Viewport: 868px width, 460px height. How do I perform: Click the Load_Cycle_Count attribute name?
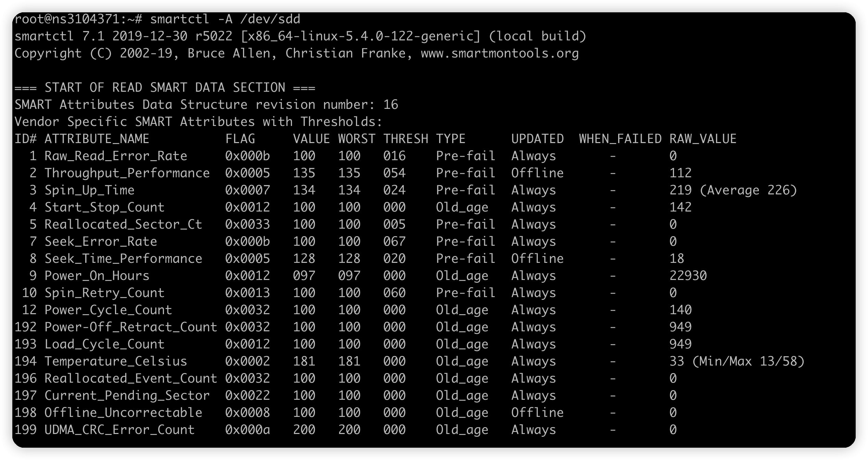tap(104, 344)
